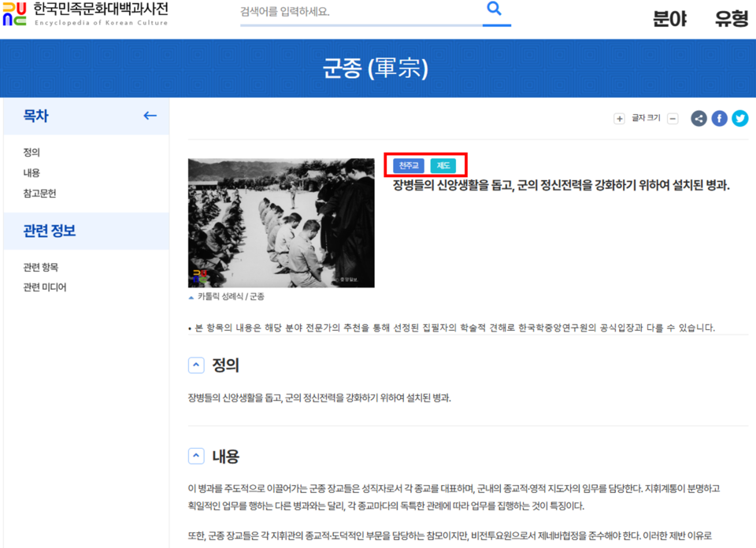Jump to 참고문헌 in table of contents
This screenshot has width=756, height=548.
[x=39, y=194]
